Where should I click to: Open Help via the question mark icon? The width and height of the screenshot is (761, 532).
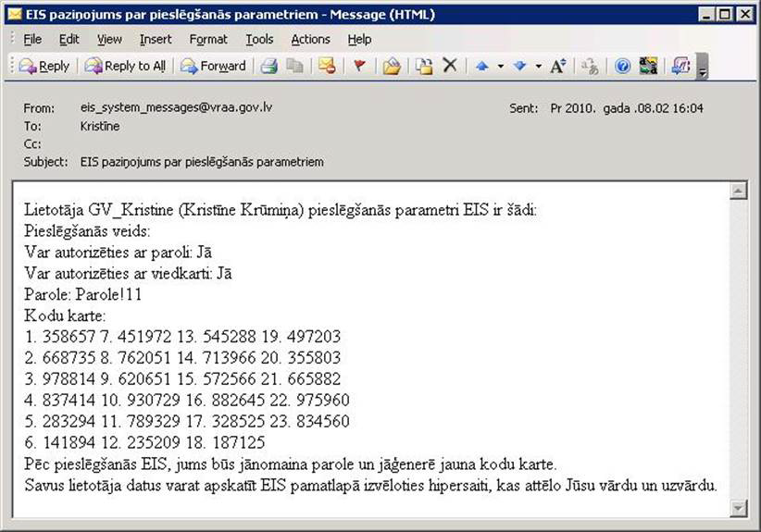click(x=623, y=66)
